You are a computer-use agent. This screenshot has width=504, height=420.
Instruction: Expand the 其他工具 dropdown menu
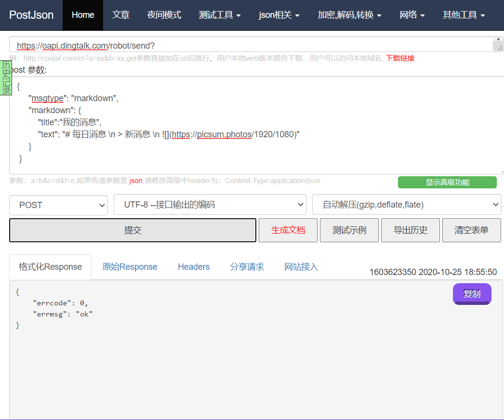(x=464, y=15)
